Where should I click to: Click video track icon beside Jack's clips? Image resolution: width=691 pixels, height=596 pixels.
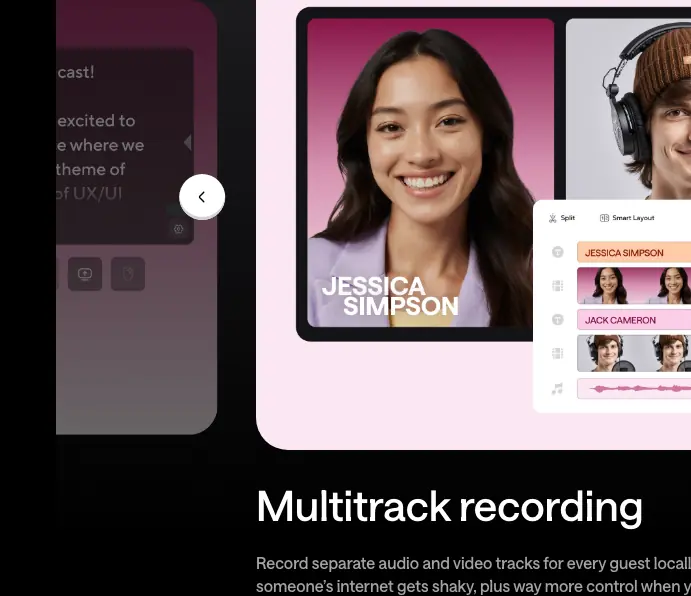[557, 353]
